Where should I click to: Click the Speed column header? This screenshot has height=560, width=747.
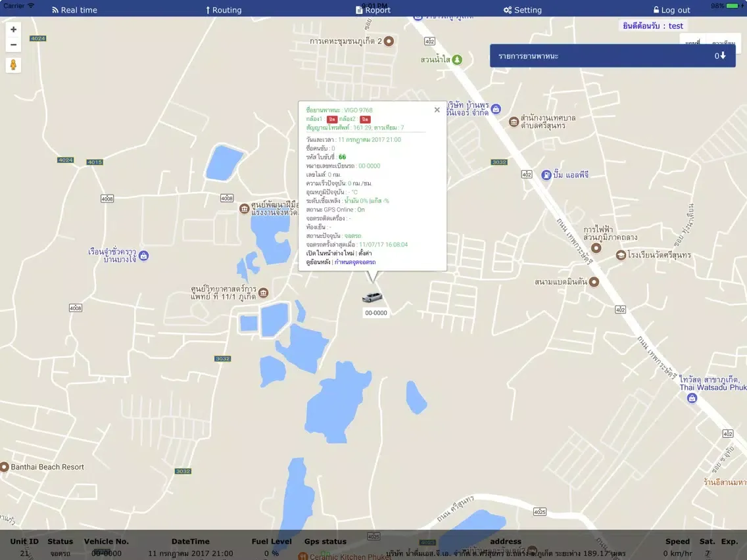(x=677, y=542)
